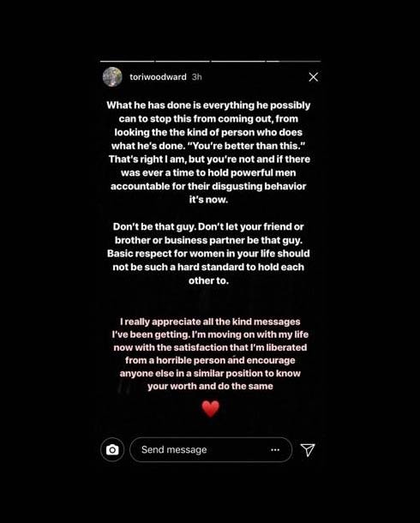Close the story with the X icon
The image size is (420, 523).
314,77
